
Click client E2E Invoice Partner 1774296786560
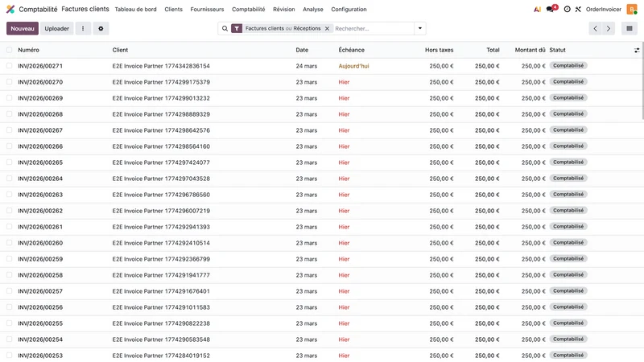pos(161,195)
